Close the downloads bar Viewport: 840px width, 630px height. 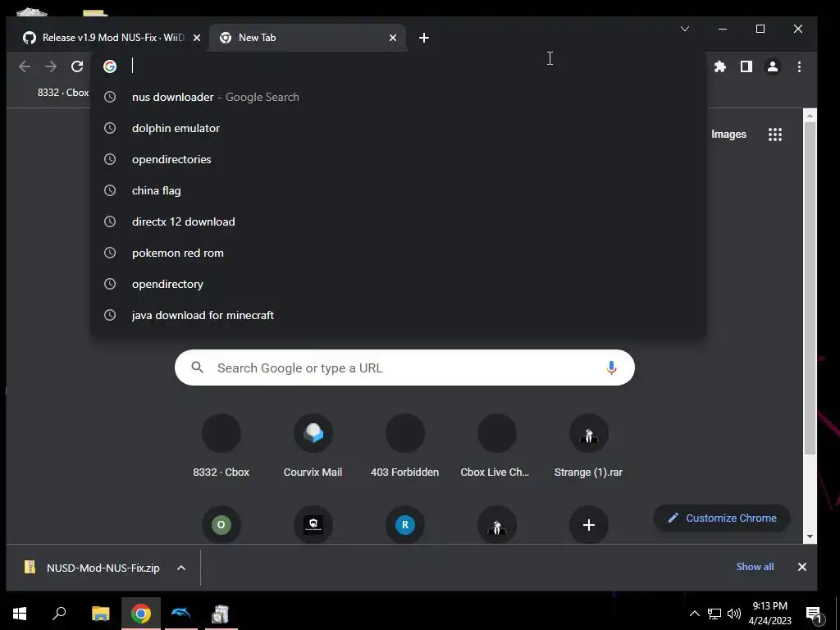(x=802, y=567)
